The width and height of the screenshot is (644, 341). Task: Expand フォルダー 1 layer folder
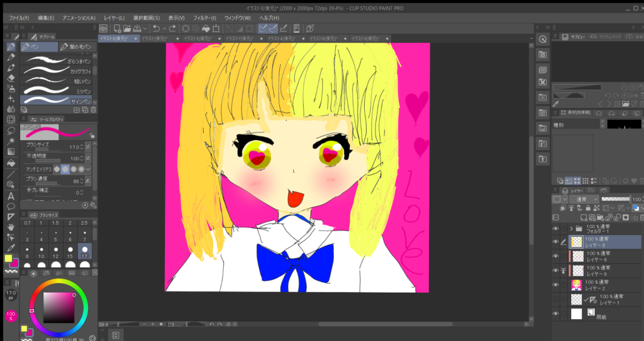(571, 229)
